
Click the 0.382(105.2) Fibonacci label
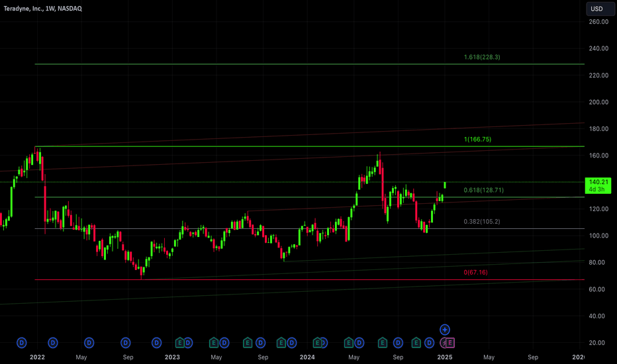pyautogui.click(x=482, y=222)
